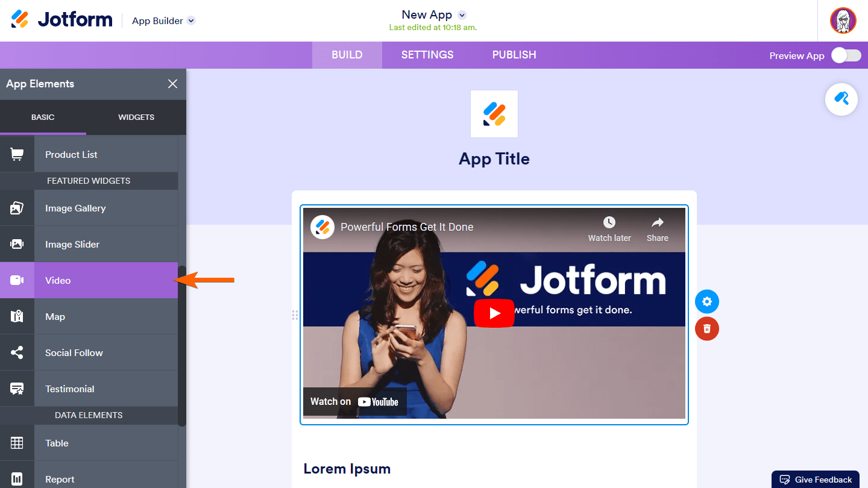Play the YouTube video
Image resolution: width=868 pixels, height=488 pixels.
[x=494, y=313]
